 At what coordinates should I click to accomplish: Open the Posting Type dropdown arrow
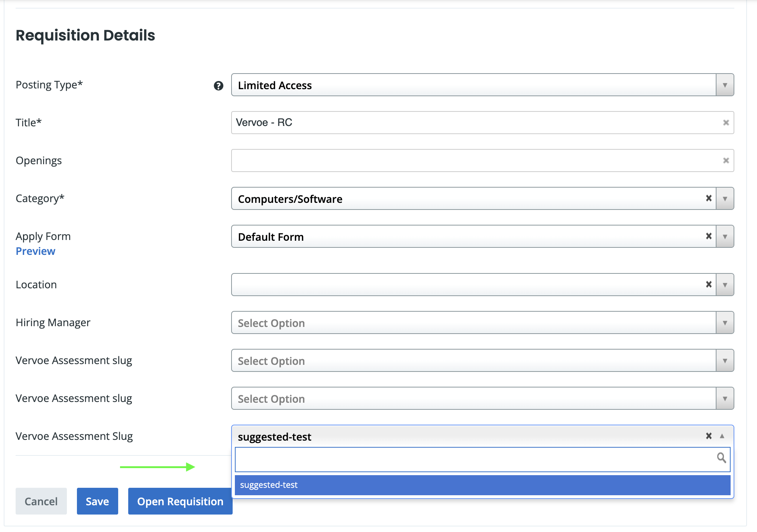tap(725, 85)
